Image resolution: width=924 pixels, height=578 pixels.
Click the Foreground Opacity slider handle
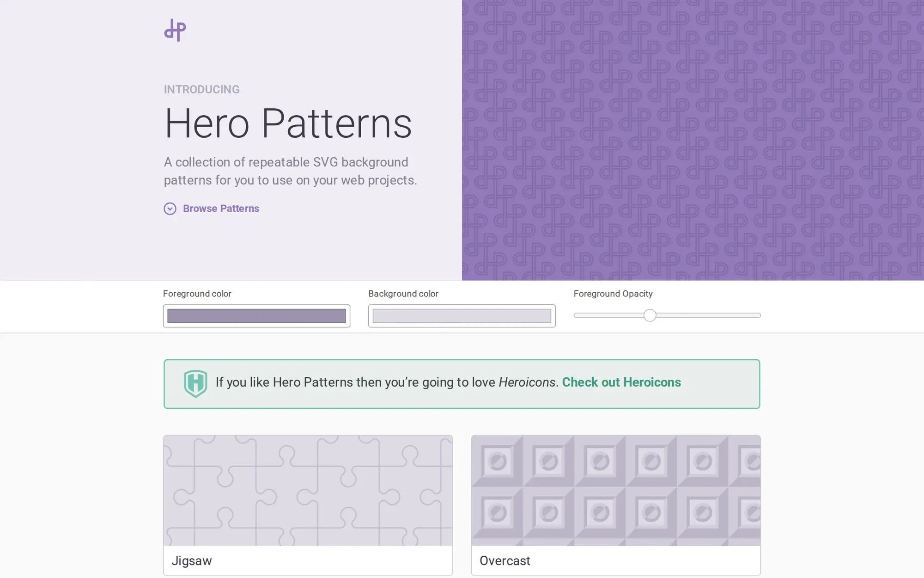point(650,315)
